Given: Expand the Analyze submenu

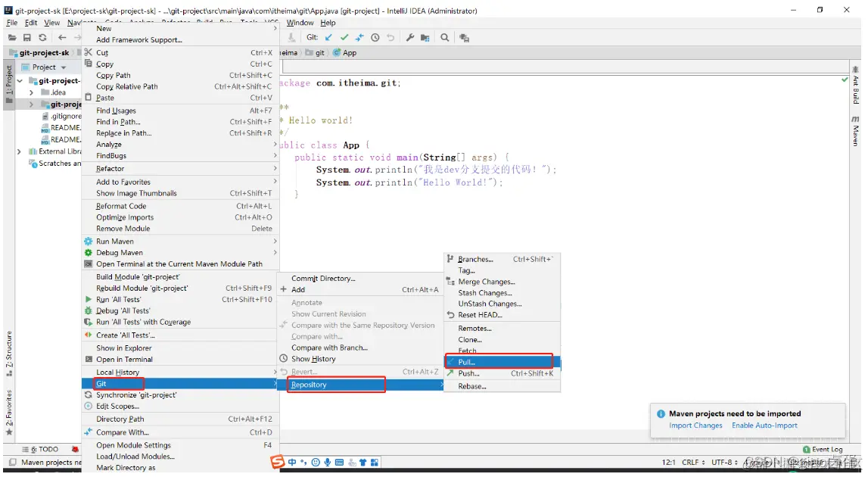Looking at the screenshot, I should 180,144.
